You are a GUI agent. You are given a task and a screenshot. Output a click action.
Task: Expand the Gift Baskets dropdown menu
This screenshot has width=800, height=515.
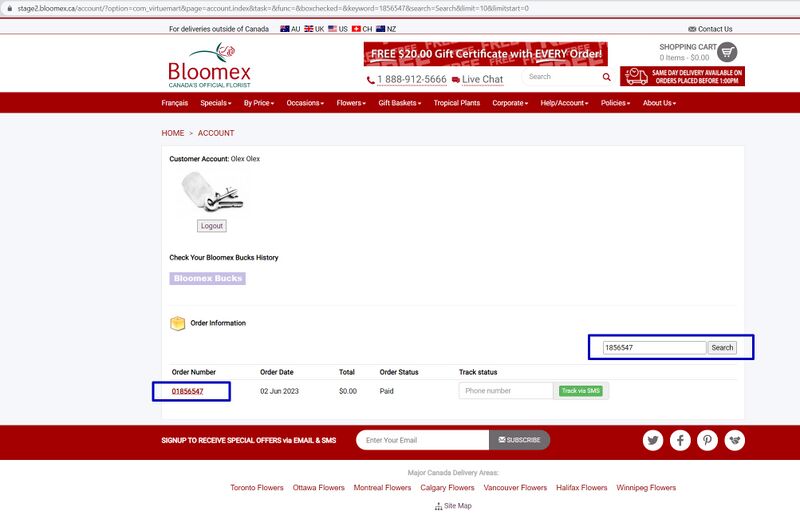tap(399, 103)
